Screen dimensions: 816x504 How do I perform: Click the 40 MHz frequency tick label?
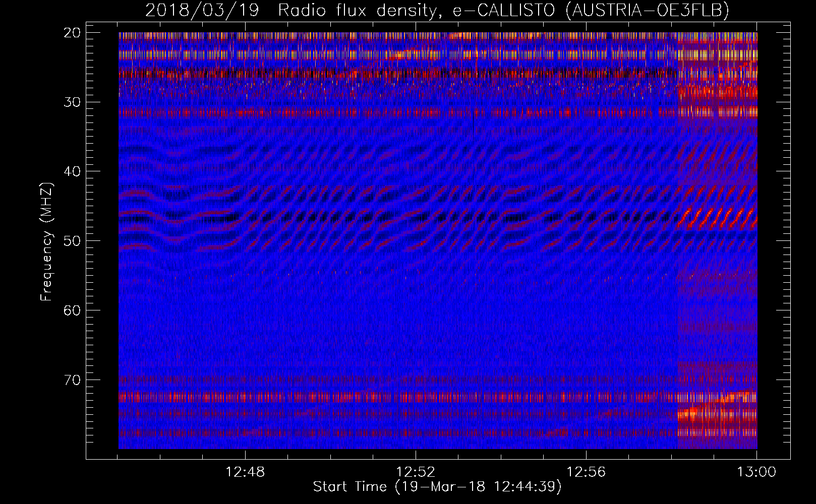tap(73, 171)
